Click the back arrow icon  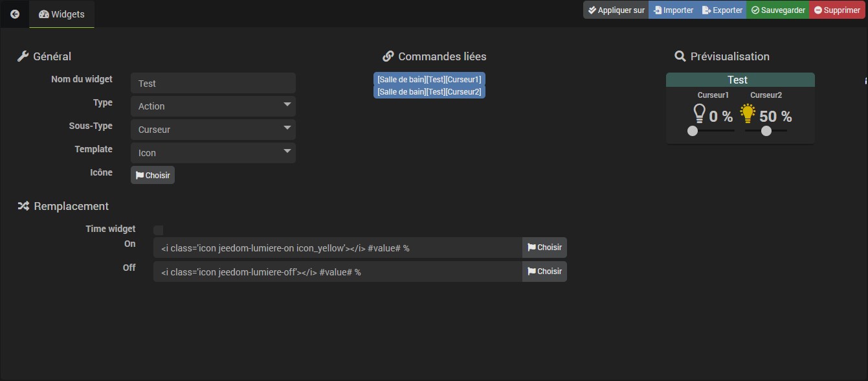tap(15, 14)
